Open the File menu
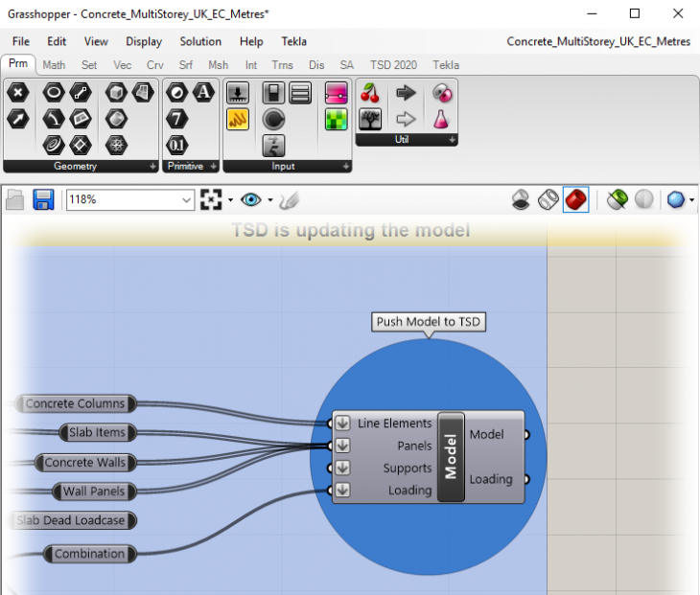 pyautogui.click(x=21, y=41)
